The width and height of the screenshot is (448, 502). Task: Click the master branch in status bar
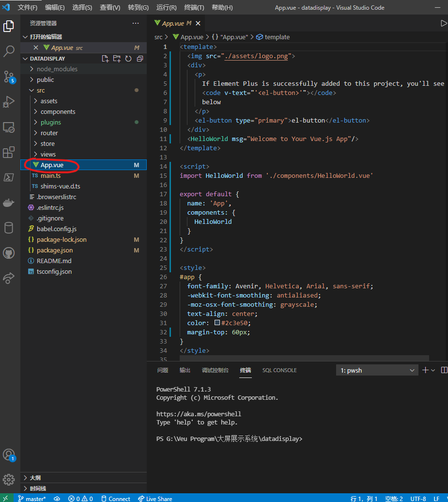(x=32, y=499)
